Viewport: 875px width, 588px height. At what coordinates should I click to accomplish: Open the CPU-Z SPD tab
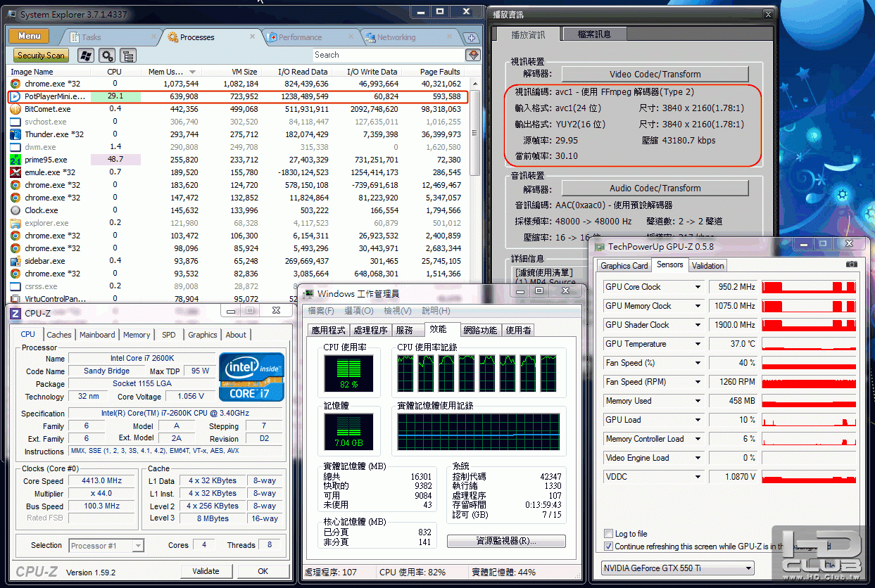point(169,335)
